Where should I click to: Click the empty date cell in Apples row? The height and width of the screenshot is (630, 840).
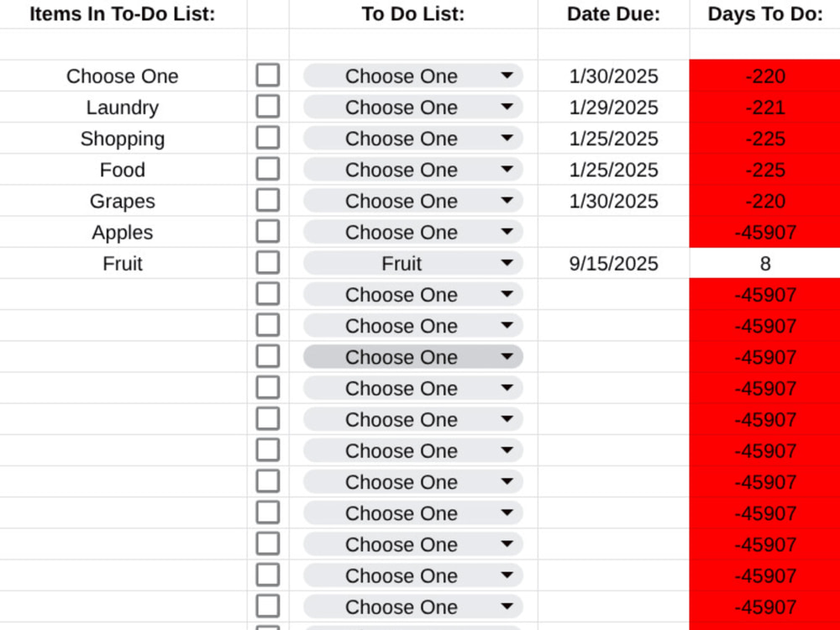tap(613, 232)
